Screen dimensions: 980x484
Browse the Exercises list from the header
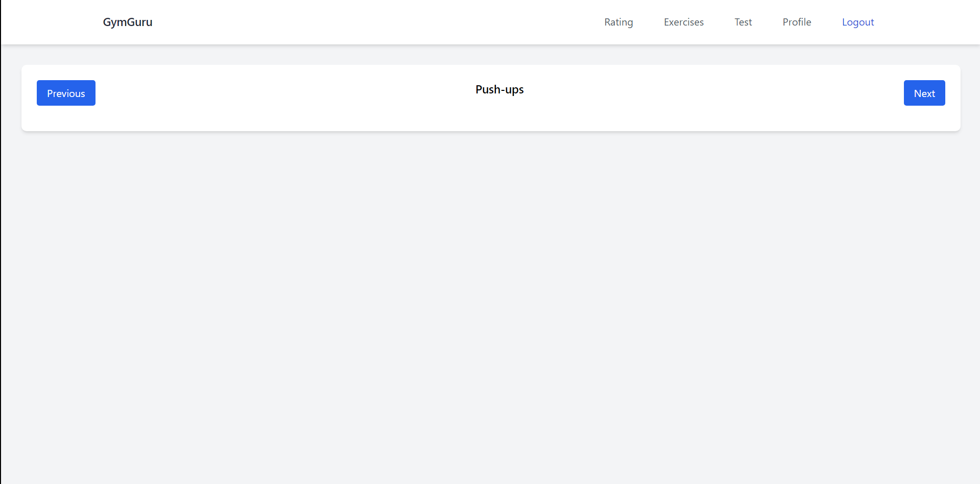click(x=683, y=22)
